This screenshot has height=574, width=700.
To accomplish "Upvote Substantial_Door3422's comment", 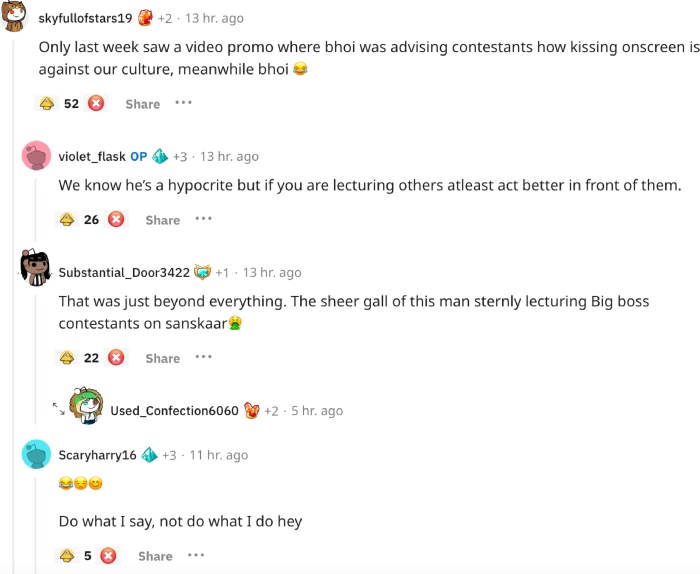I will click(x=66, y=357).
